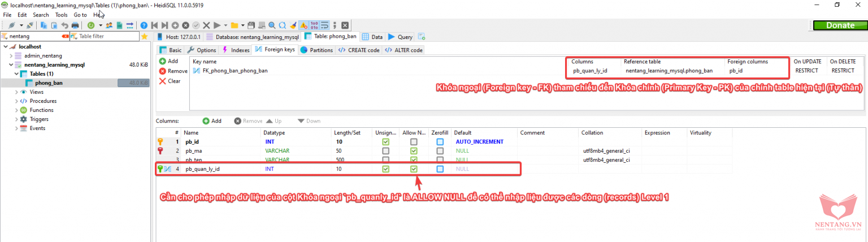This screenshot has height=242, width=868.
Task: Check Unsigned for the pb_ma column
Action: point(385,151)
